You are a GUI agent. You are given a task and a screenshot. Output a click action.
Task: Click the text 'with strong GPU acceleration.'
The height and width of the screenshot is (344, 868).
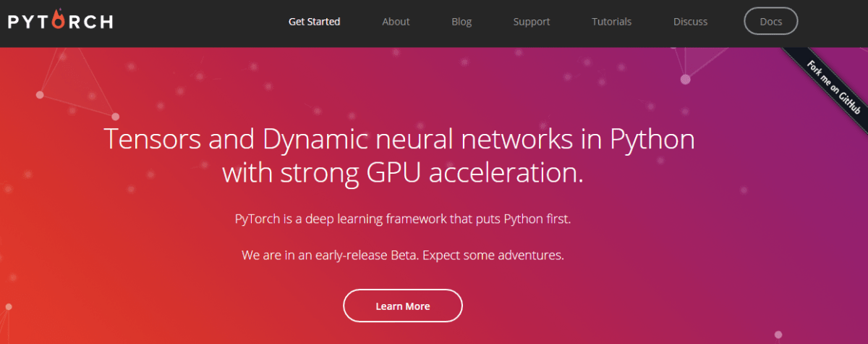pos(403,174)
